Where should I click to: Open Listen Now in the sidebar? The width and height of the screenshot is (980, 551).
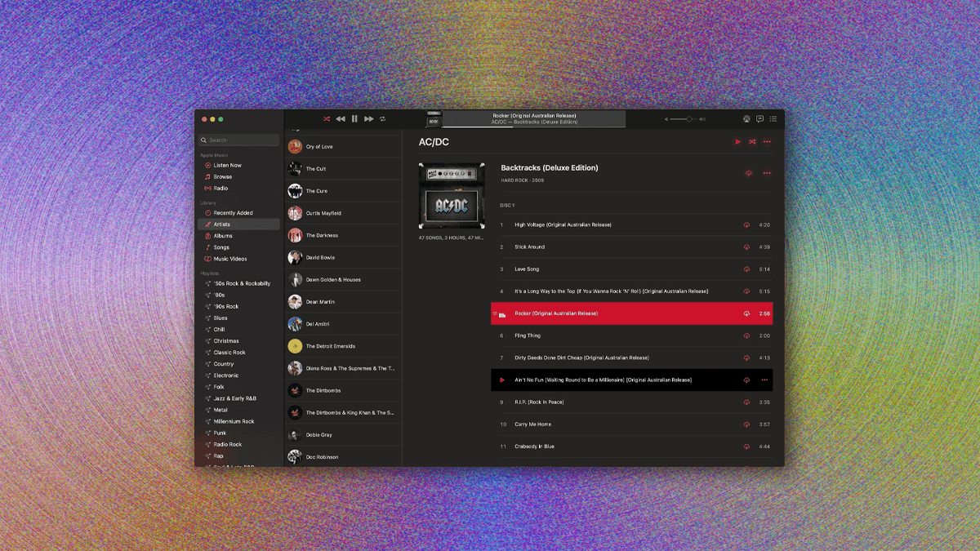[227, 166]
